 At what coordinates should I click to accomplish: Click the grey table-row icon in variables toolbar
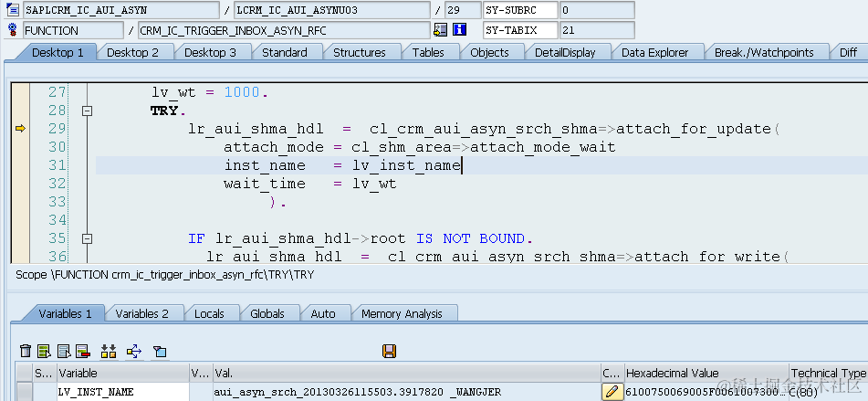click(64, 351)
